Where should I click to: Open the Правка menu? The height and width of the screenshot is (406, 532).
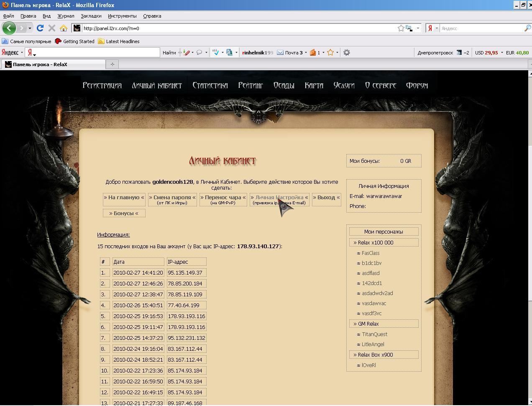28,16
